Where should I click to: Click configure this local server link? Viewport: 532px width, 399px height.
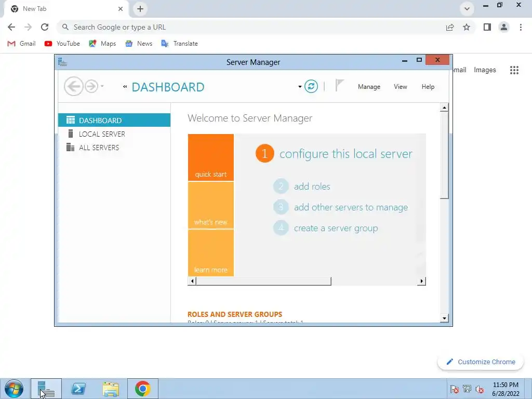(345, 154)
